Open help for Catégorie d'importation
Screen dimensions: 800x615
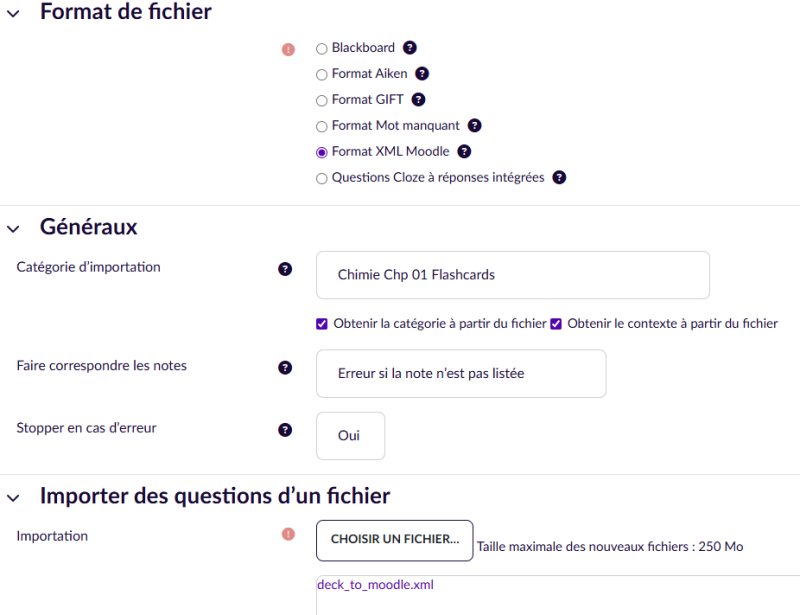pos(285,269)
